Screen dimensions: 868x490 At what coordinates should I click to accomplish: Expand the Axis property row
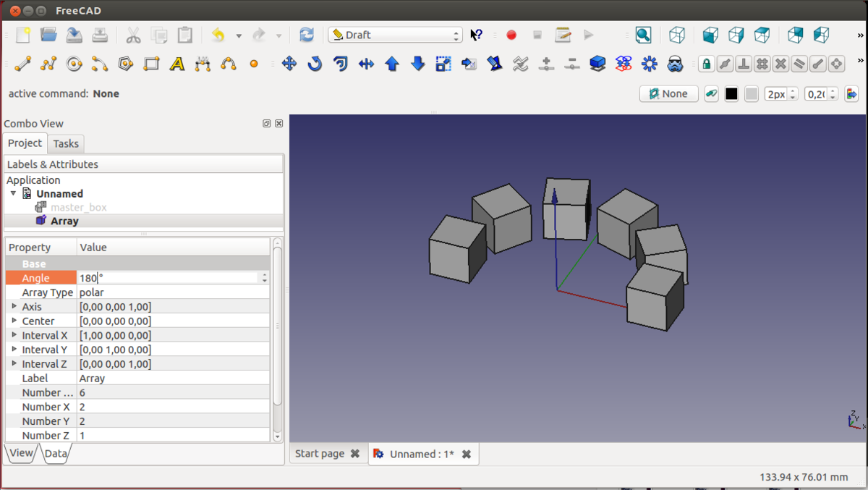14,306
